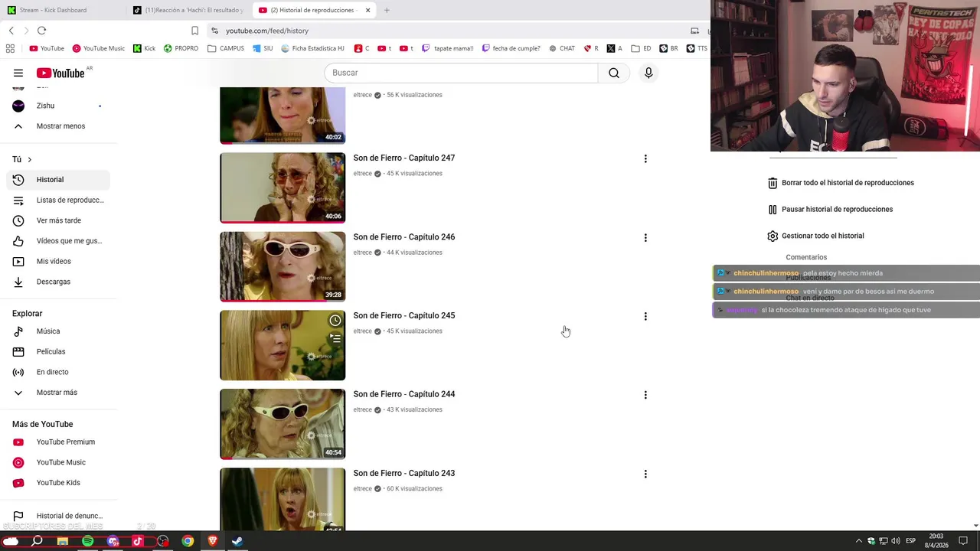Viewport: 980px width, 551px height.
Task: Open options menu for Capítulo 243
Action: click(645, 474)
